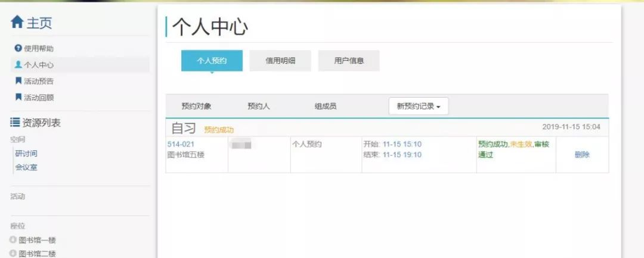The width and height of the screenshot is (644, 258).
Task: Click the list icon beside 资源列表
Action: pos(15,122)
